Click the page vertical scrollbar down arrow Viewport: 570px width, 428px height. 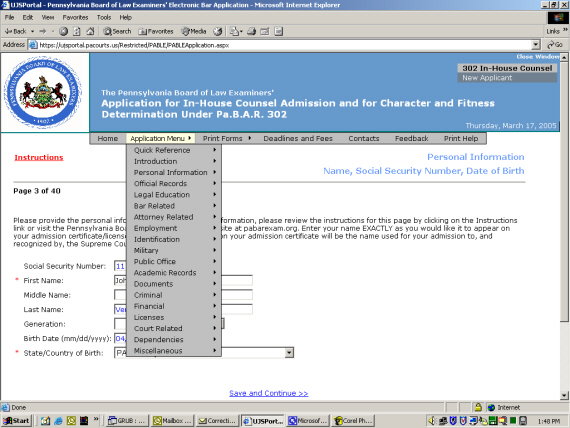pos(564,395)
